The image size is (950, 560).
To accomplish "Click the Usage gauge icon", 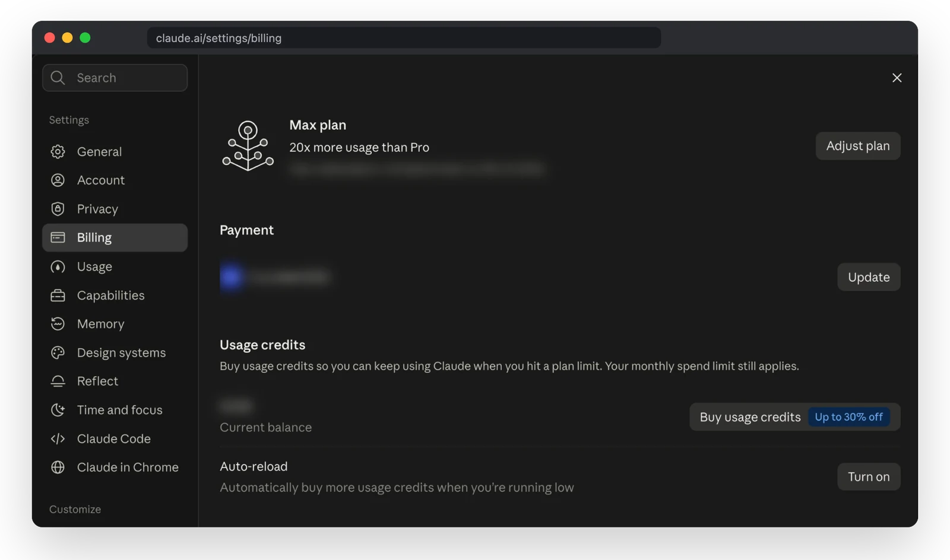I will pyautogui.click(x=58, y=267).
